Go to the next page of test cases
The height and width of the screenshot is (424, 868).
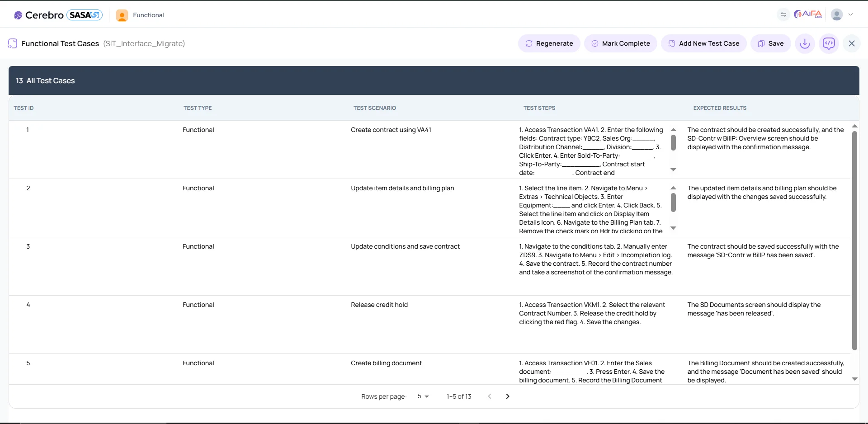507,396
